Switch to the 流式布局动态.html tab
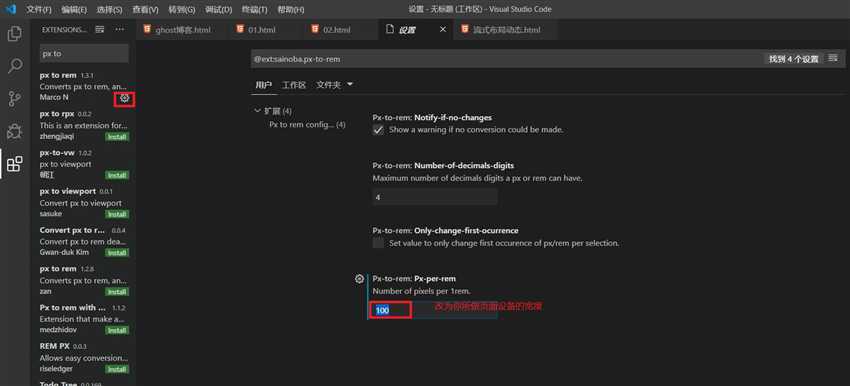The width and height of the screenshot is (850, 386). [507, 30]
